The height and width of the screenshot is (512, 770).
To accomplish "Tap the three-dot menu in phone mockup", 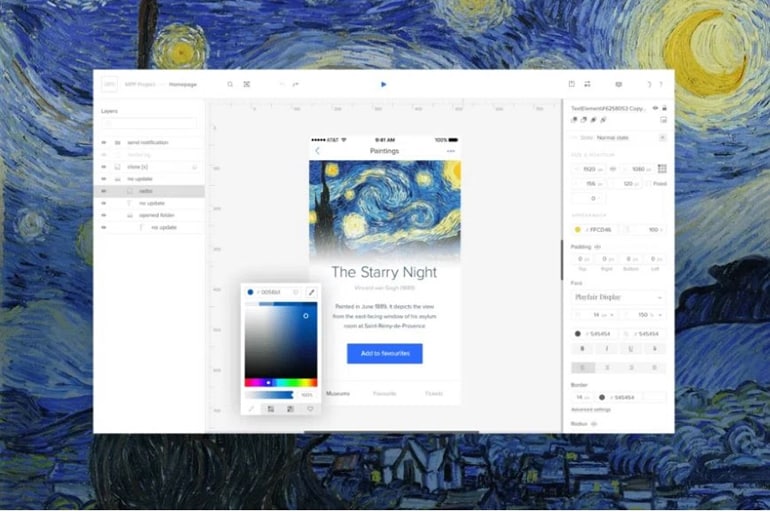I will tap(451, 151).
